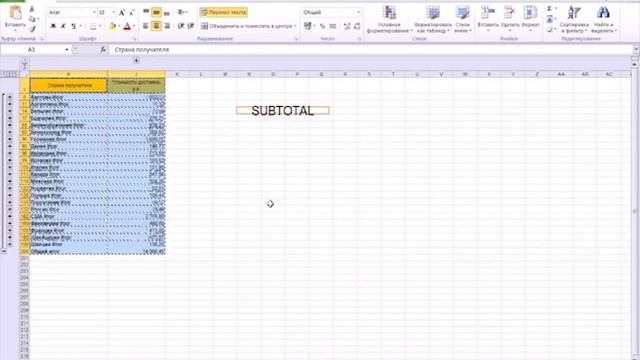This screenshot has width=640, height=360.
Task: Apply percent style to cells
Action: point(322,26)
